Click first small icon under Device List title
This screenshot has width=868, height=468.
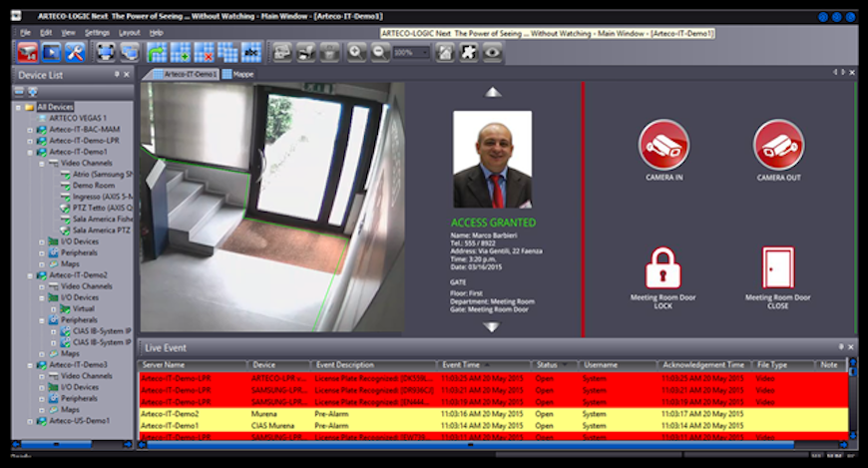click(19, 92)
